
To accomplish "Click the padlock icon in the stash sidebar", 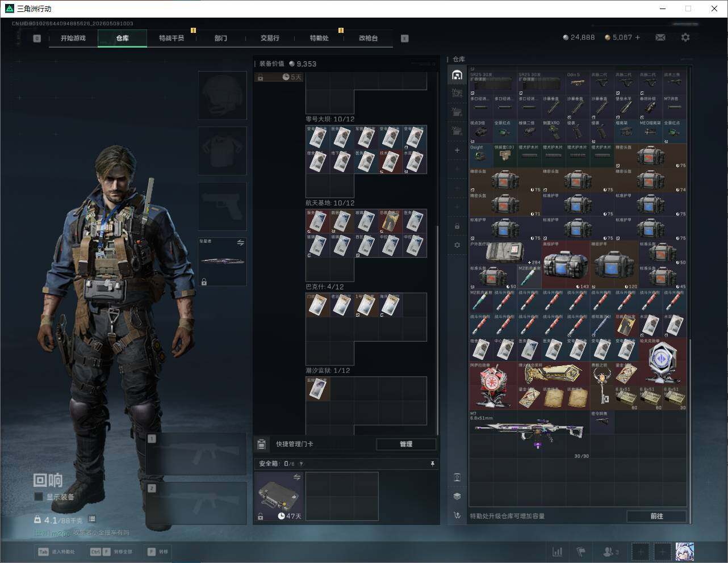I will coord(457,226).
